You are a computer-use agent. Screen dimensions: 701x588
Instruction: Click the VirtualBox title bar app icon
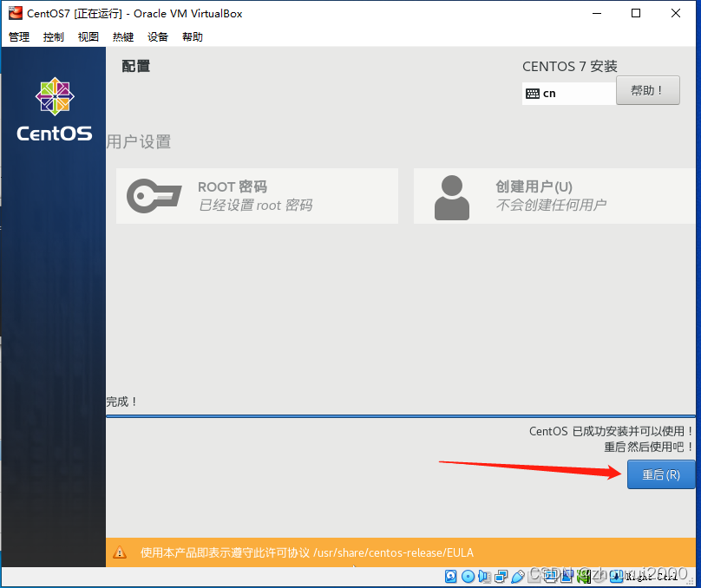click(x=16, y=13)
